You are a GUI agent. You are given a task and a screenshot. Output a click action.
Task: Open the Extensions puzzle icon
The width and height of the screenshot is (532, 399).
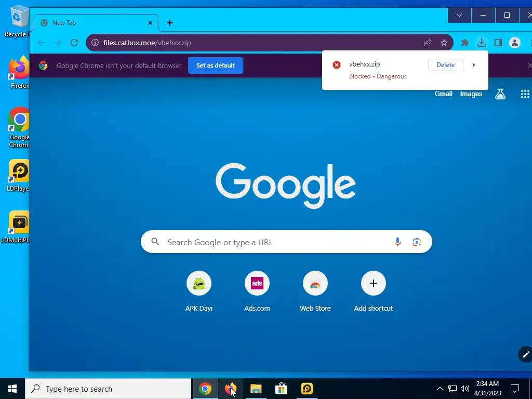(x=465, y=43)
